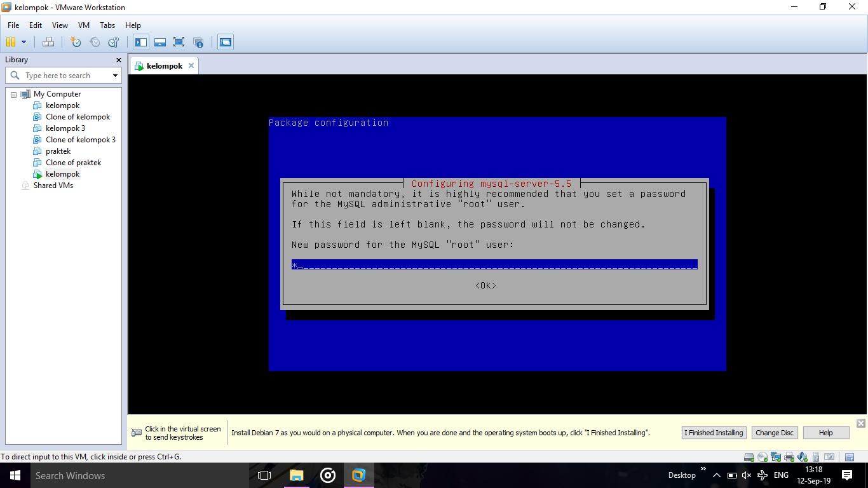Click the message log status icon
Viewport: 868px width, 488px height.
(x=850, y=457)
